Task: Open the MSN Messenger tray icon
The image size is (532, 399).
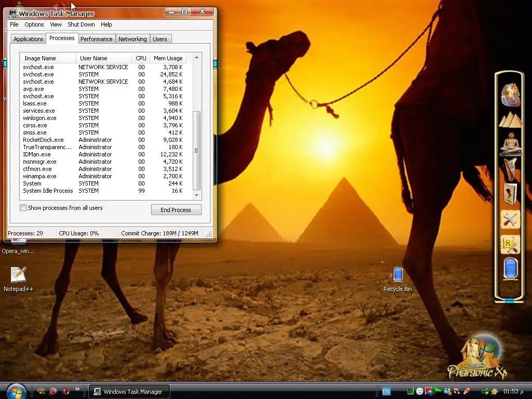Action: click(447, 391)
